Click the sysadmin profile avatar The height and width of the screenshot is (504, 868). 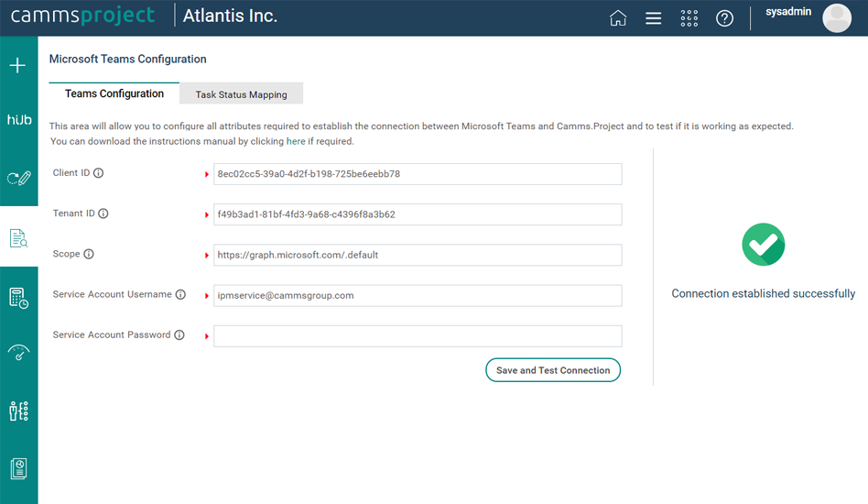click(837, 18)
